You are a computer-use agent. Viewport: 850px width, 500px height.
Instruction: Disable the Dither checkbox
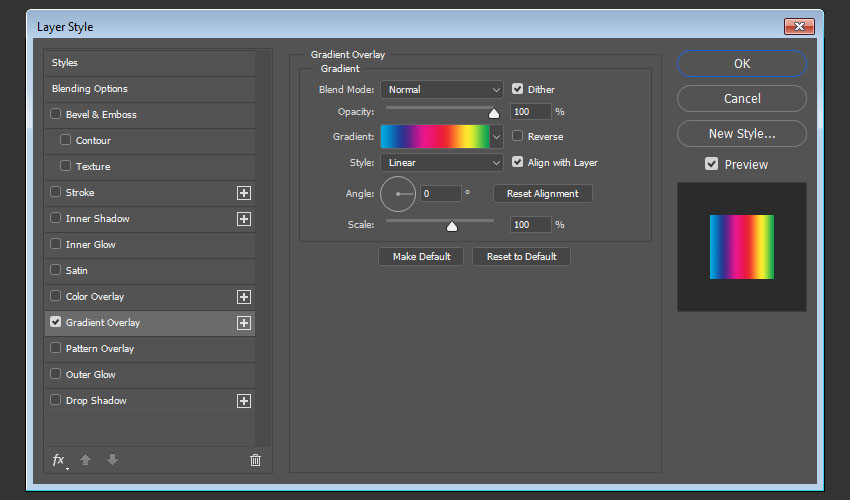pyautogui.click(x=518, y=89)
